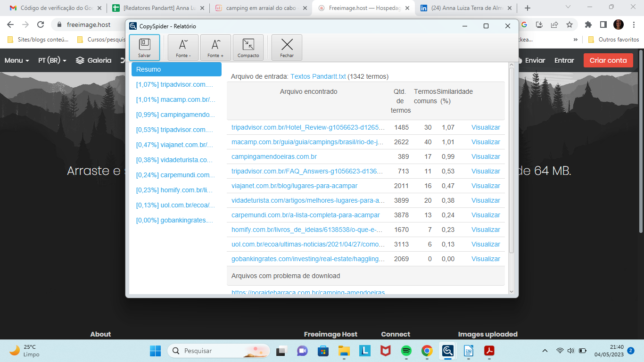
Task: Open McAfee from taskbar
Action: tap(385, 351)
